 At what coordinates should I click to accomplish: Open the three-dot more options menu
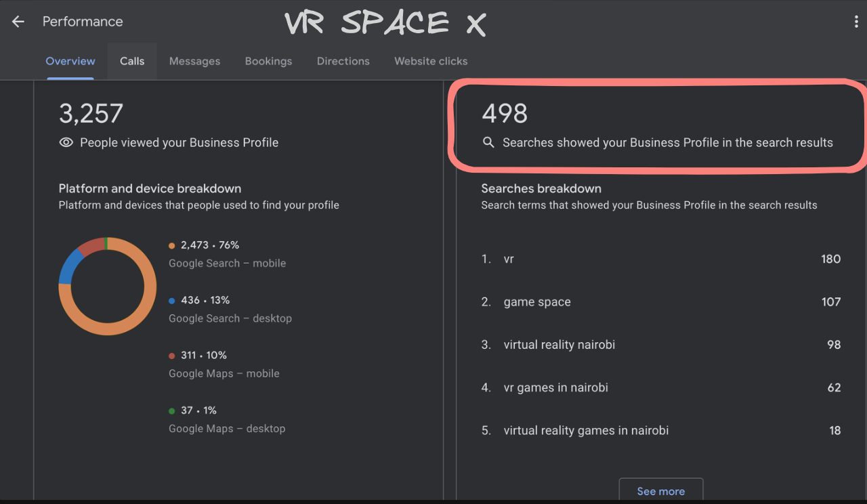[856, 22]
